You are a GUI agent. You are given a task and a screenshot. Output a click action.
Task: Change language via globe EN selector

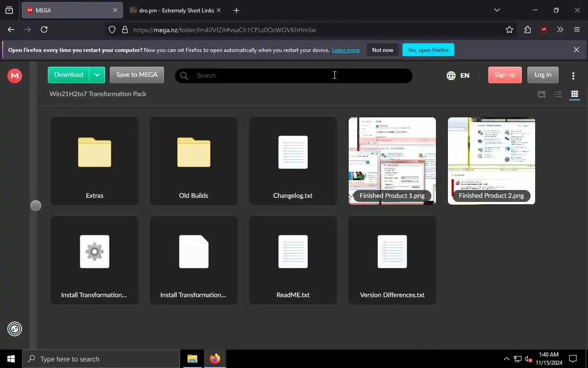coord(458,75)
